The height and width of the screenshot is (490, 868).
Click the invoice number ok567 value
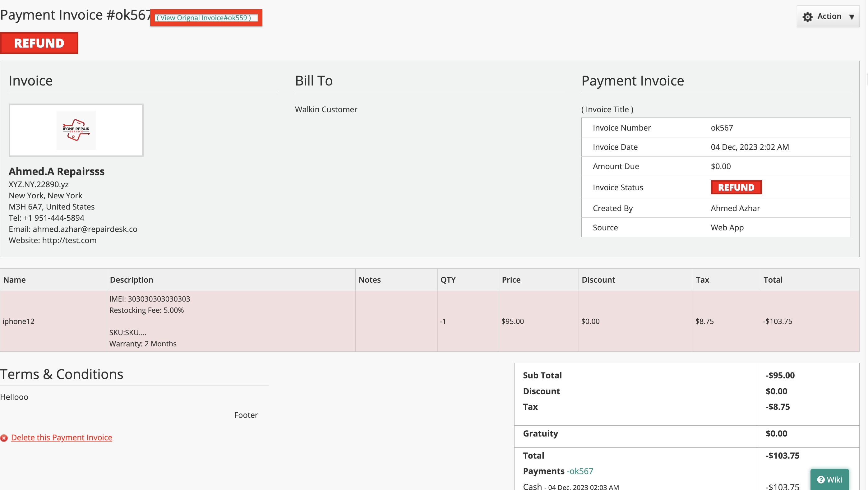coord(722,127)
